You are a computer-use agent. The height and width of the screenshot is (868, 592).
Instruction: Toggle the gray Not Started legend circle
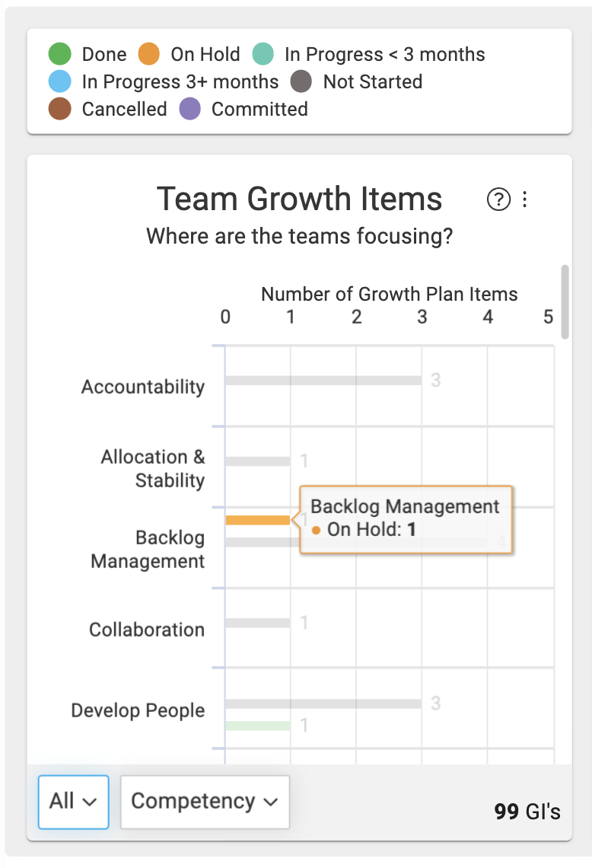301,81
